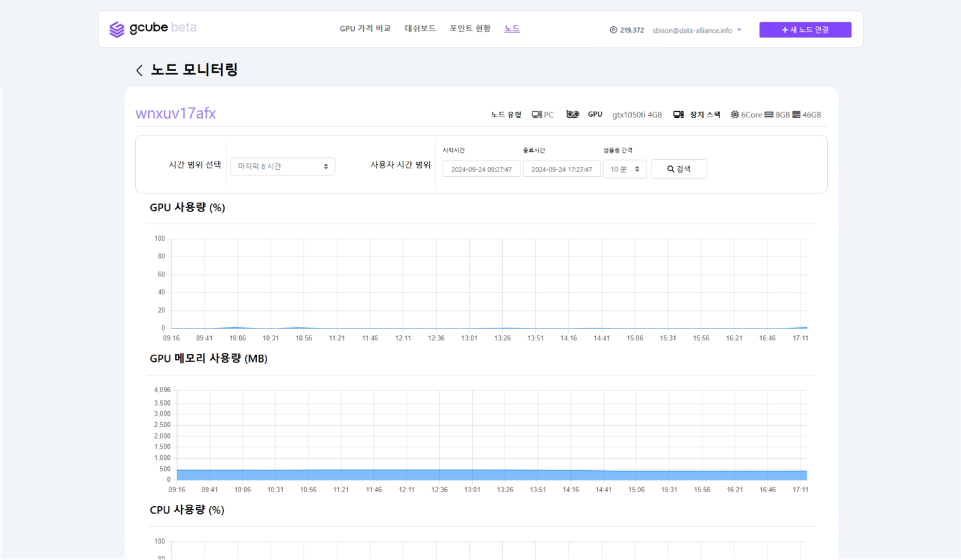Click the 8GB memory text
The height and width of the screenshot is (560, 961).
782,115
